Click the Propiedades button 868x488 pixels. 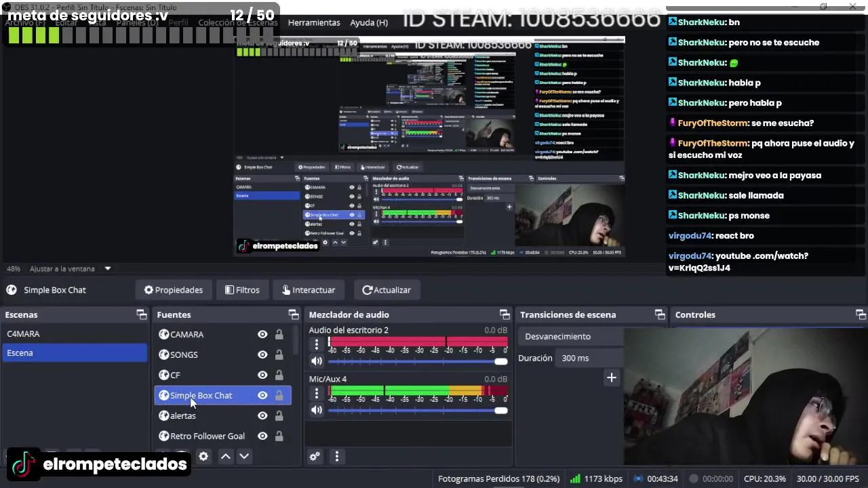(174, 290)
